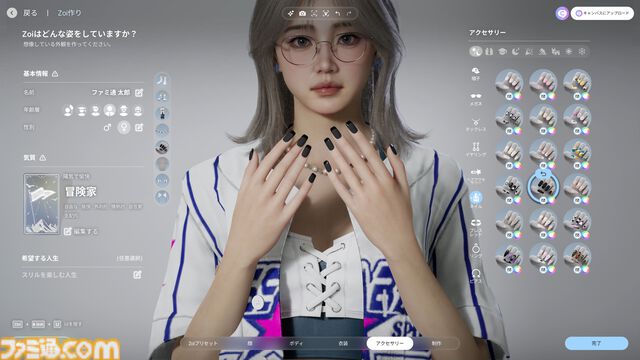Switch to the 顔 face tab
The image size is (640, 360).
pos(250,344)
